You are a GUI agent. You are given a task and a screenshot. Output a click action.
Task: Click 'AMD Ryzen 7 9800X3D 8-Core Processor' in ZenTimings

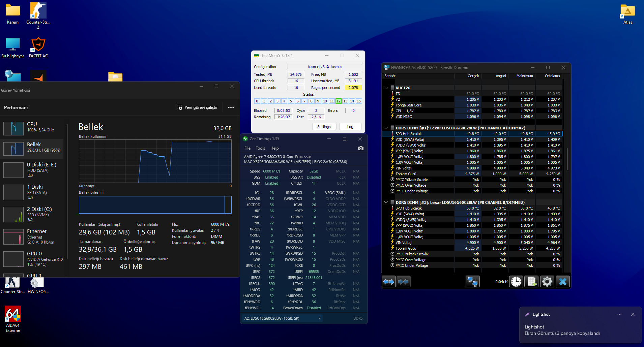[277, 157]
